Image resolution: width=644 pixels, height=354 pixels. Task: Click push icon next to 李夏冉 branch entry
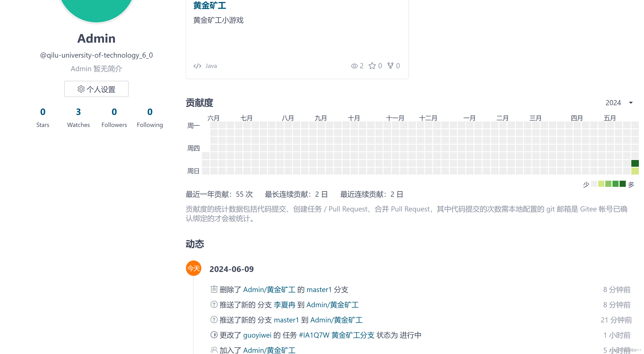[x=214, y=304]
